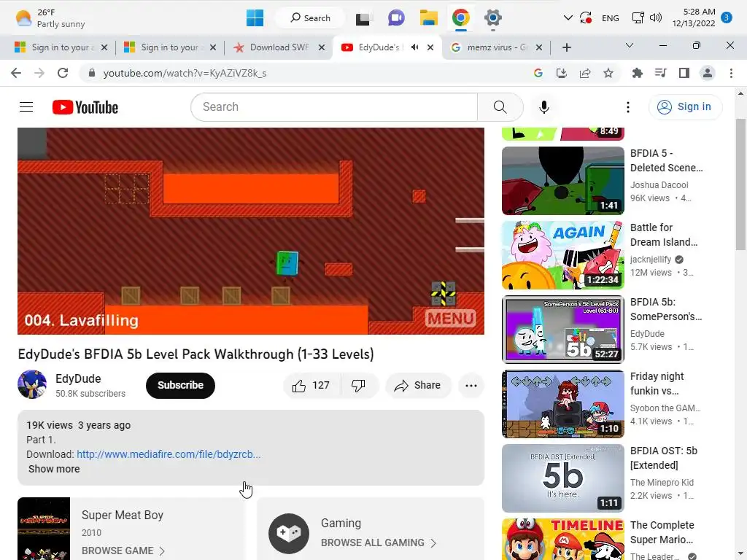This screenshot has height=560, width=747.
Task: Subscribe to EdyDude channel
Action: pos(181,385)
